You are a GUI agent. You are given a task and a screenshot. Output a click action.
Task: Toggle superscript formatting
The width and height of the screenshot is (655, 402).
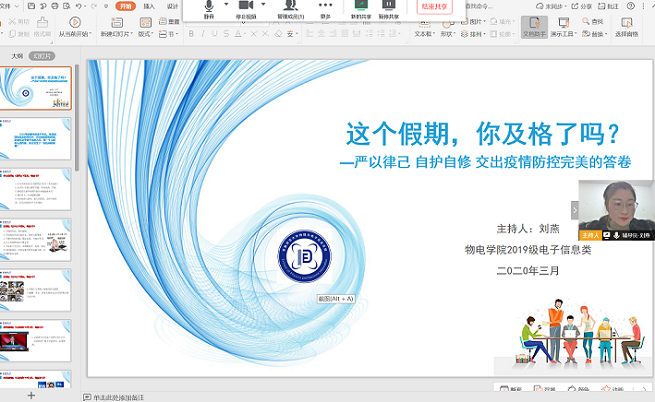click(x=254, y=34)
